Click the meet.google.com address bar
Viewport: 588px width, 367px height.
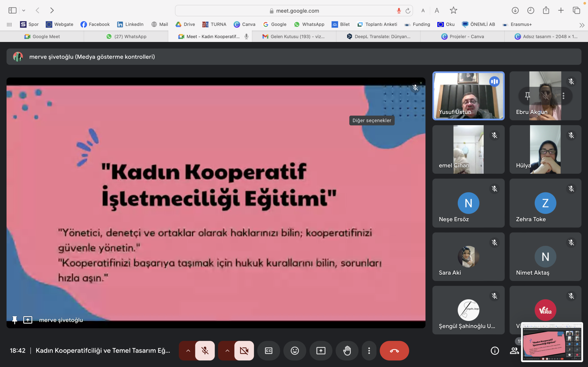click(297, 11)
